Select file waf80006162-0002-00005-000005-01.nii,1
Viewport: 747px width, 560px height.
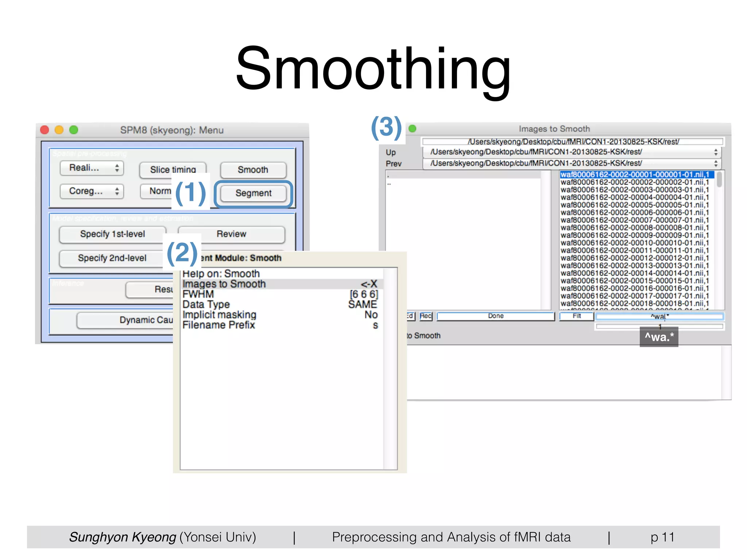coord(637,205)
